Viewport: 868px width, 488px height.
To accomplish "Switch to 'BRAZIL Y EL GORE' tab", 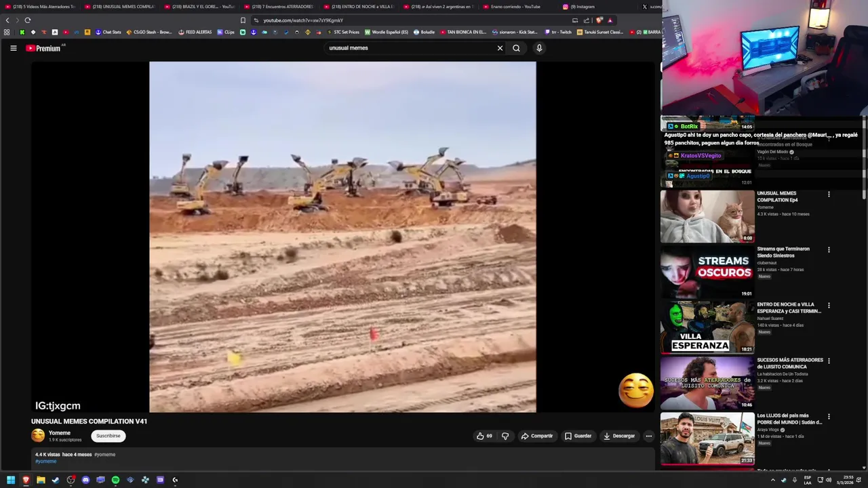I will (x=199, y=7).
